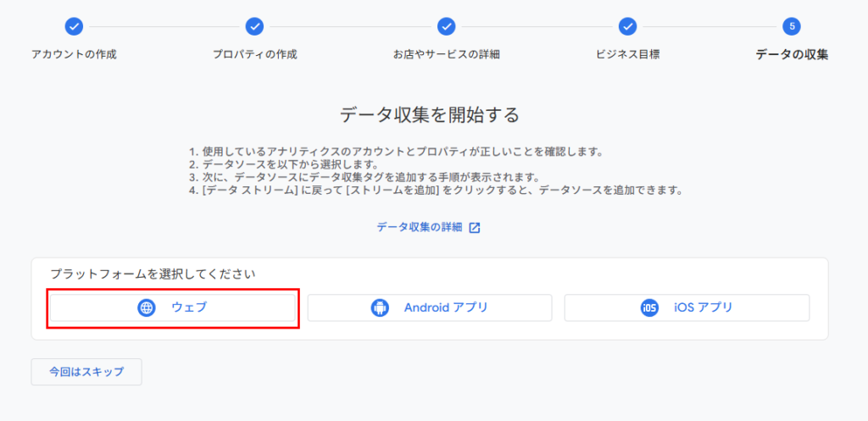Select the データの収集 step label
This screenshot has width=868, height=421.
792,55
